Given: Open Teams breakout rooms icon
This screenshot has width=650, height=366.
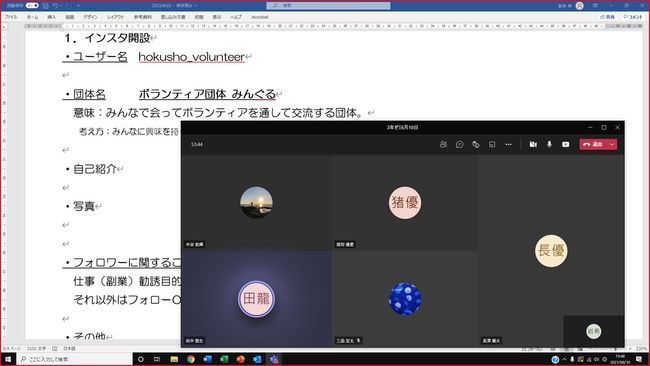Looking at the screenshot, I should click(x=492, y=144).
